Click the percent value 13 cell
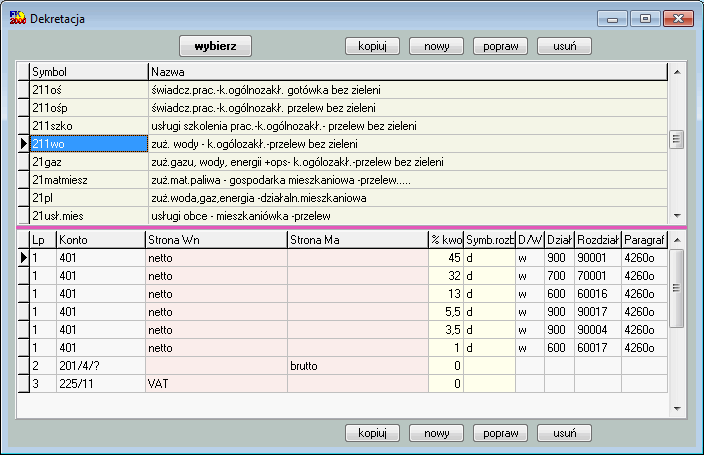 (x=446, y=294)
